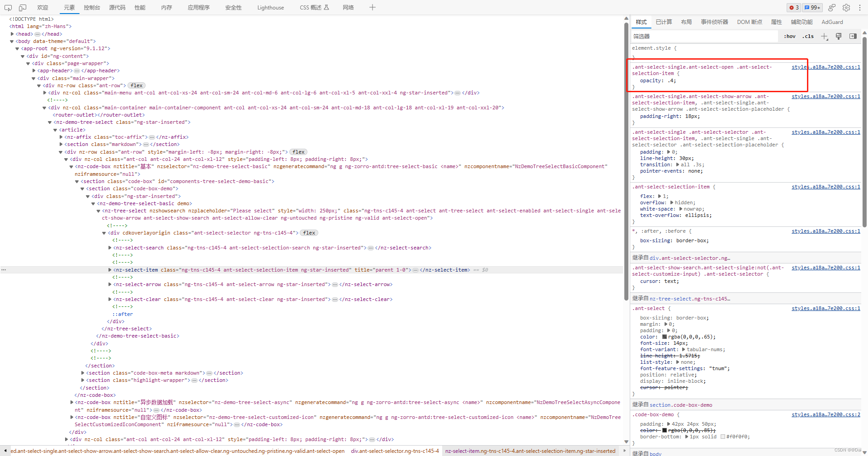The width and height of the screenshot is (868, 456).
Task: Open the 网络 tab
Action: pyautogui.click(x=348, y=8)
